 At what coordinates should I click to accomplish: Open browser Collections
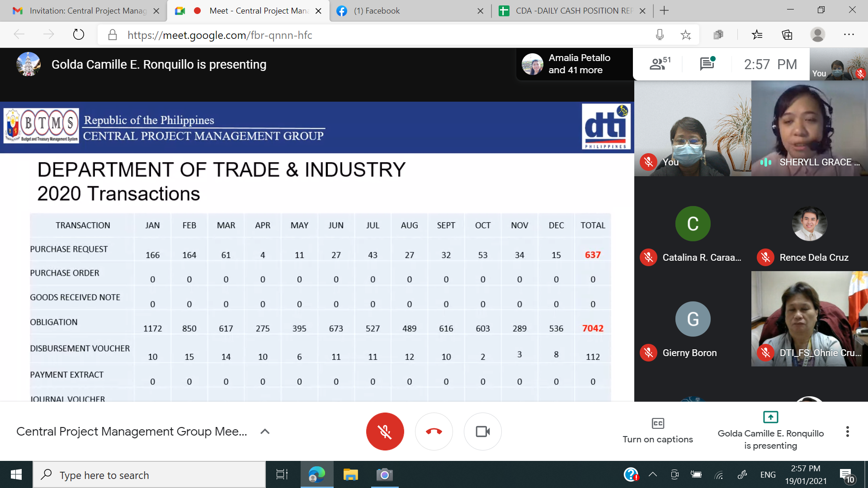(787, 35)
